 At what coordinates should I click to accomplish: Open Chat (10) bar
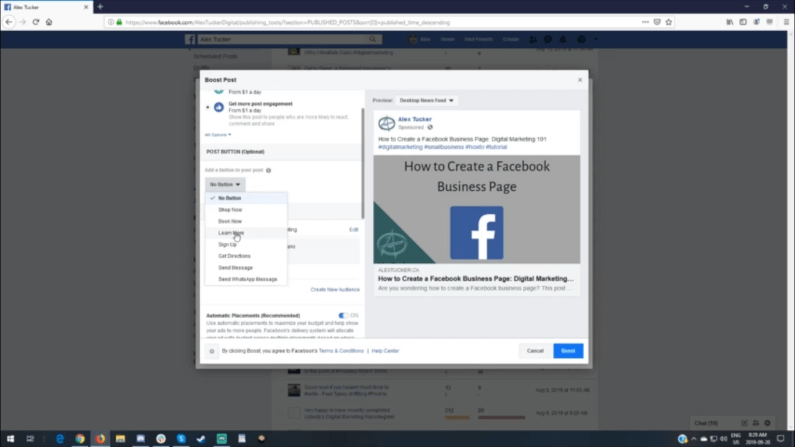[x=733, y=423]
